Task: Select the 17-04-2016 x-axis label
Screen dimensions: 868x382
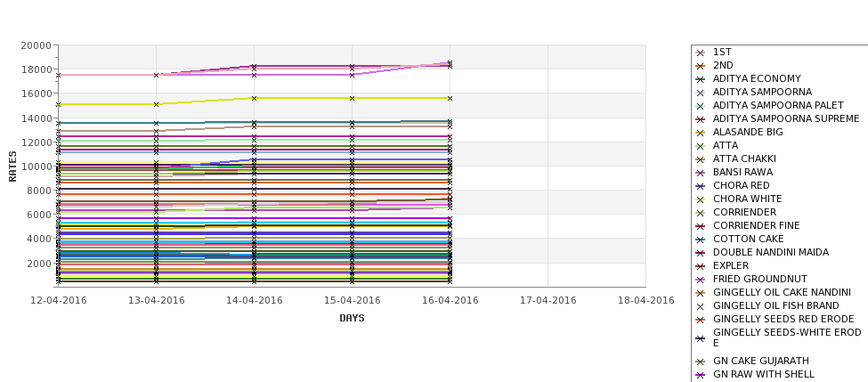Action: 548,301
